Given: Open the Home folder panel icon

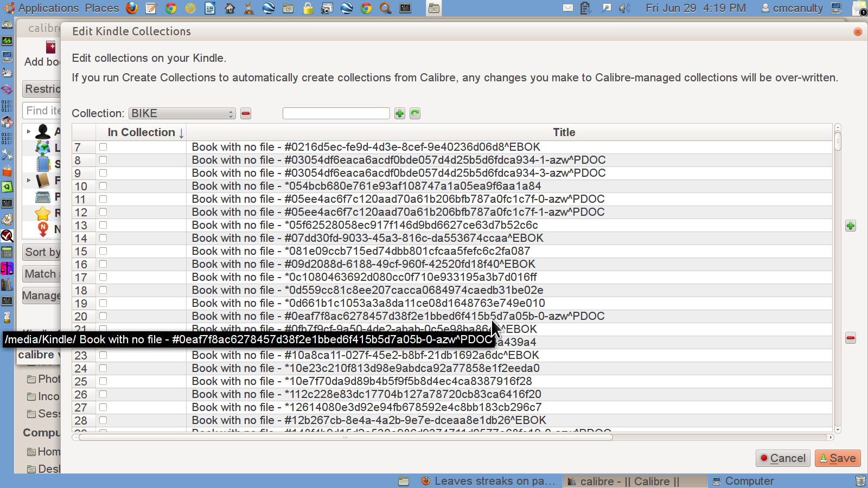Looking at the screenshot, I should point(229,8).
